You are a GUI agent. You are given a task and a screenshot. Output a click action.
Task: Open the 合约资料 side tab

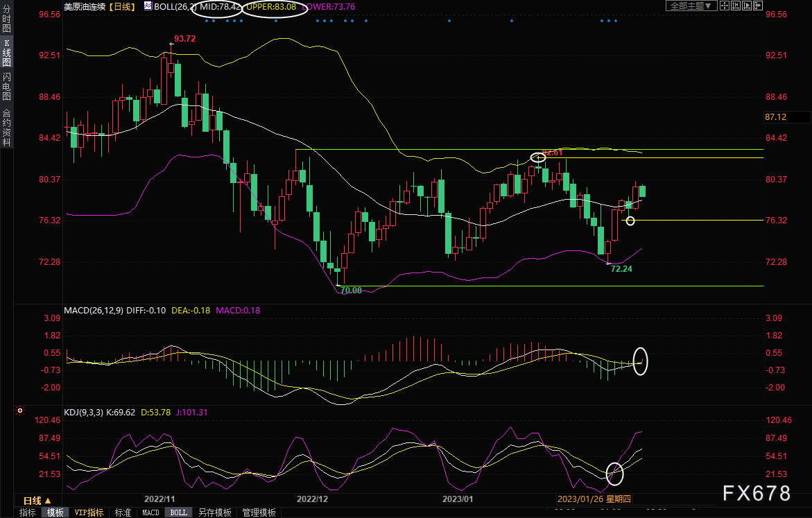coord(6,128)
